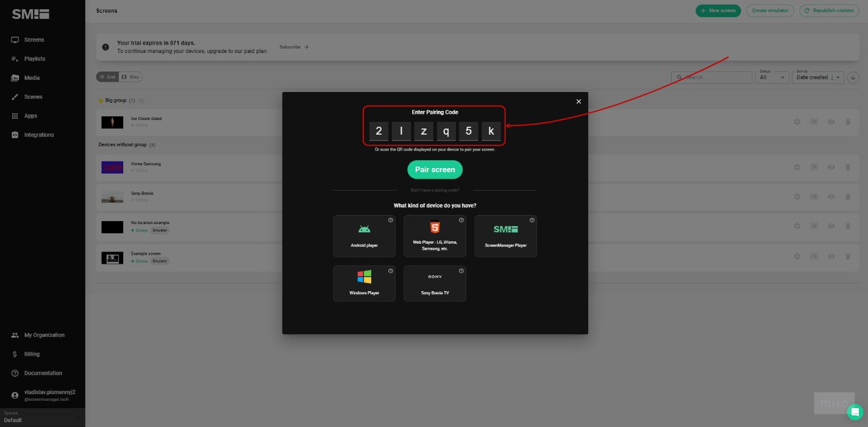Image resolution: width=868 pixels, height=427 pixels.
Task: Open settings gear for Home Samsung
Action: pos(797,167)
